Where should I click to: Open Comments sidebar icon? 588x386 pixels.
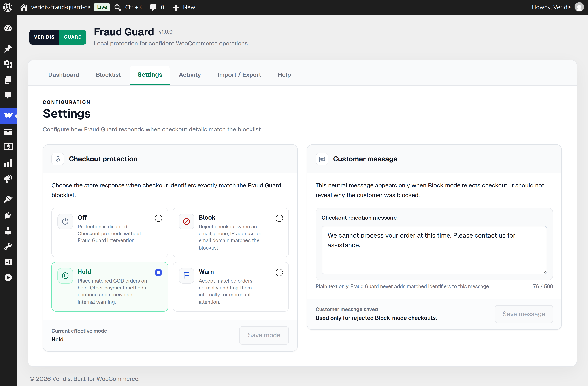8,95
